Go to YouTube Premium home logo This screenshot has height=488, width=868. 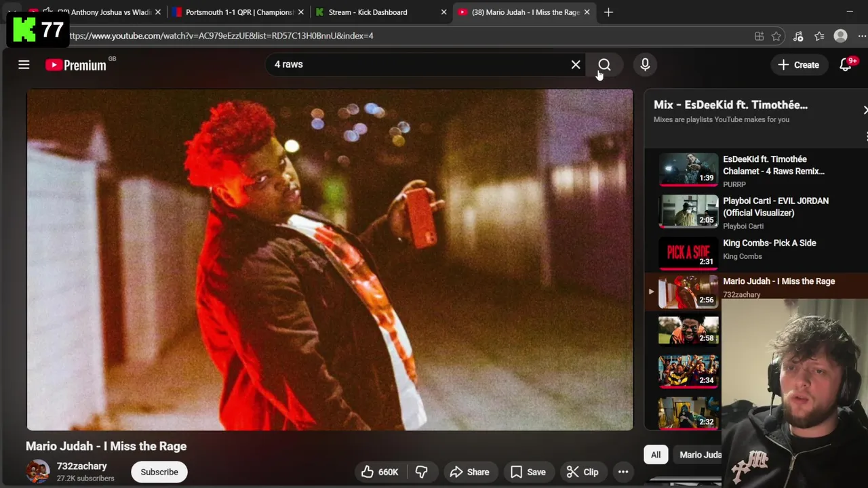click(x=76, y=65)
